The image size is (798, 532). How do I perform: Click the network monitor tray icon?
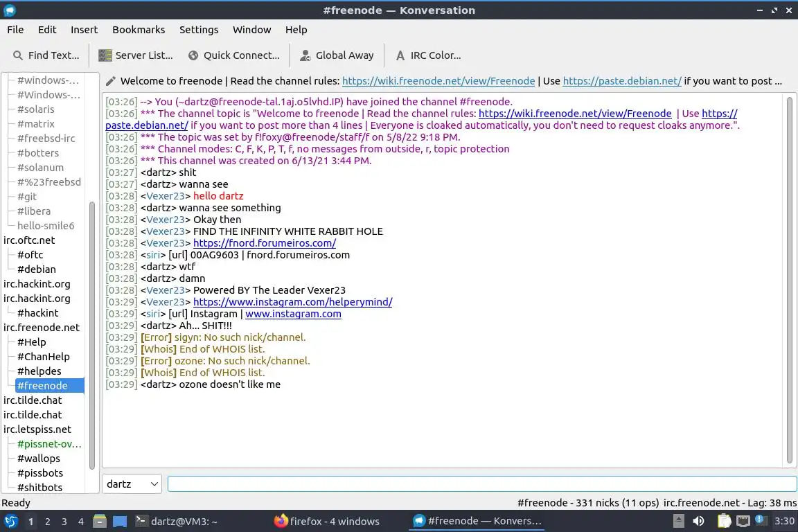(743, 522)
